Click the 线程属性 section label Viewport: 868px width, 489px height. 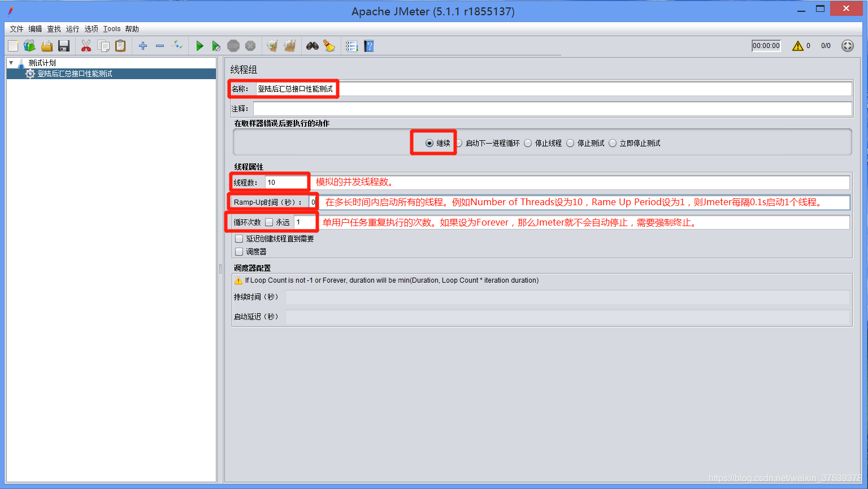coord(249,167)
